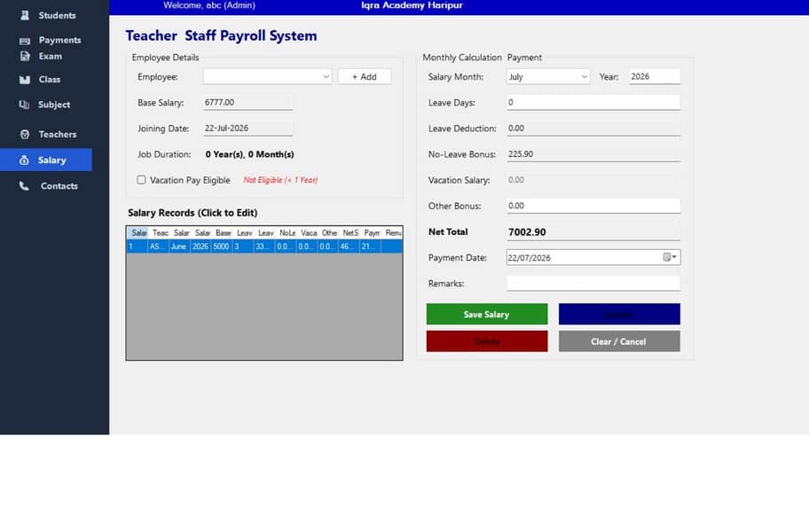Go to the Payments section label
809x532 pixels.
tap(59, 40)
